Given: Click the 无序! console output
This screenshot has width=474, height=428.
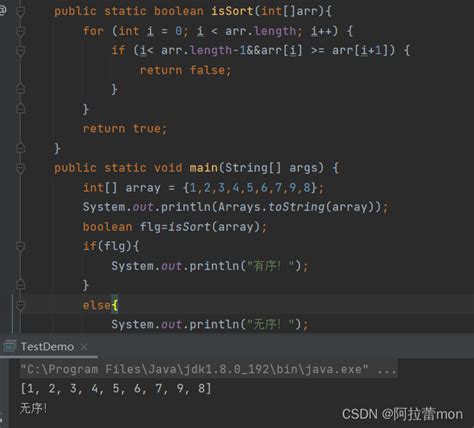Looking at the screenshot, I should point(33,408).
